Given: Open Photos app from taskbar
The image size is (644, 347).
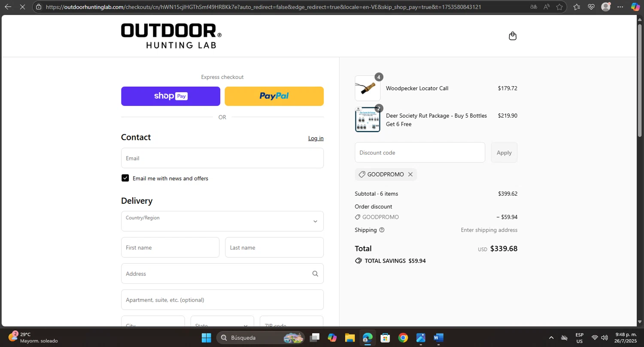Looking at the screenshot, I should (x=420, y=338).
